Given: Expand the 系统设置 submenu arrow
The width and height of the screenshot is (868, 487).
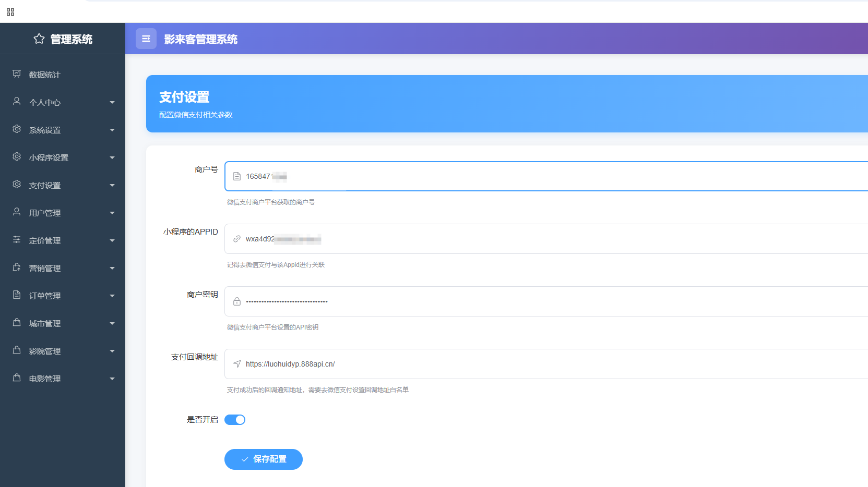Looking at the screenshot, I should coord(112,130).
